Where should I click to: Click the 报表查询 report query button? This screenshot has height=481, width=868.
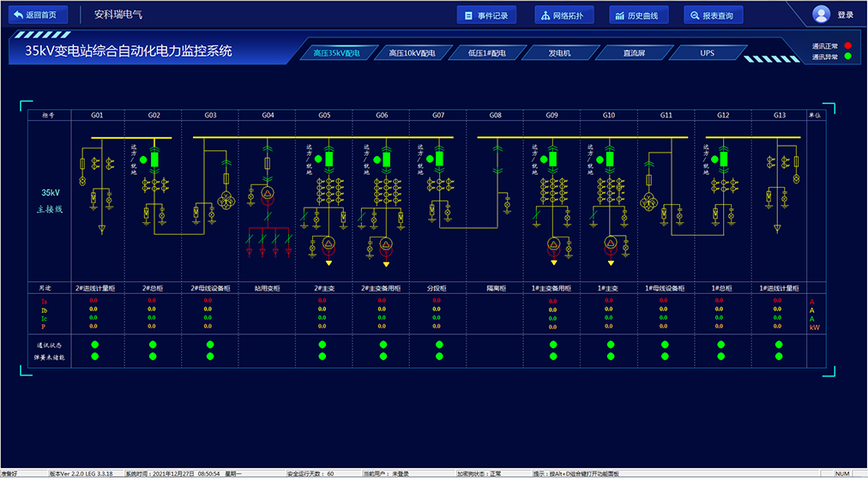coord(713,15)
